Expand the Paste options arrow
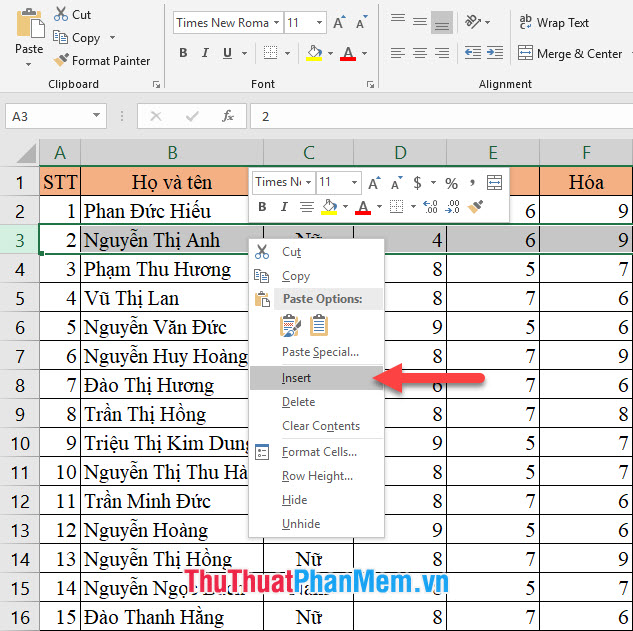The height and width of the screenshot is (631, 633). pyautogui.click(x=28, y=64)
